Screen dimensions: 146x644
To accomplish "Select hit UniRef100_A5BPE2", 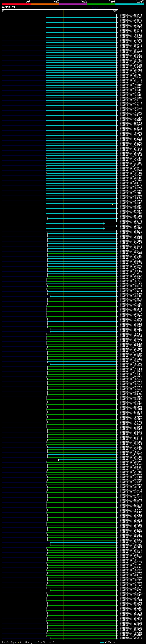I will [x=131, y=35].
